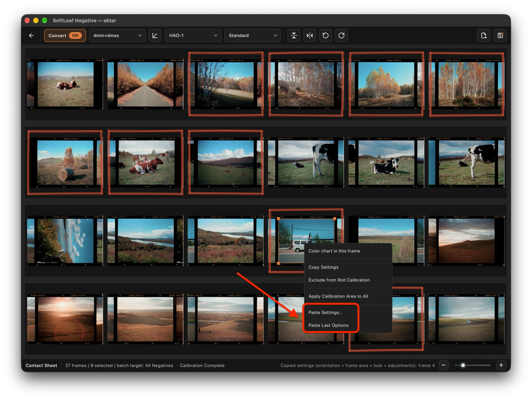
Task: Click the export file icon
Action: coord(484,36)
